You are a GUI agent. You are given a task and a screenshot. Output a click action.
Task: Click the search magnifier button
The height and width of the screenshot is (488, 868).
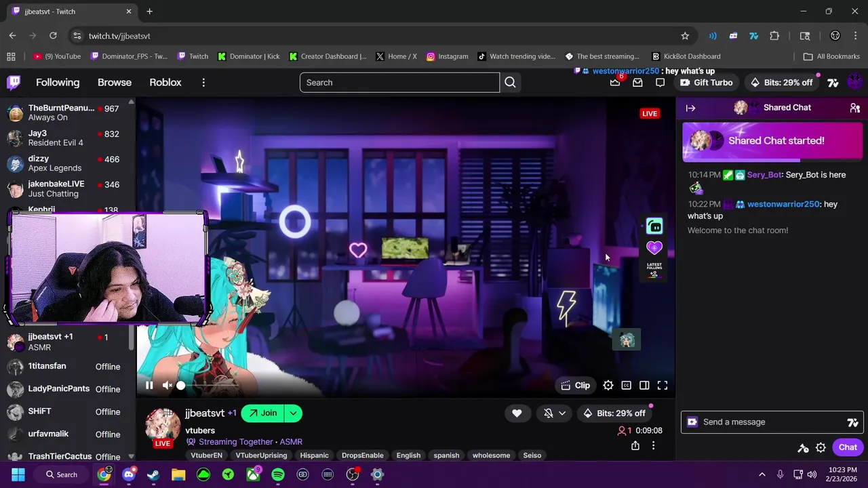[510, 83]
